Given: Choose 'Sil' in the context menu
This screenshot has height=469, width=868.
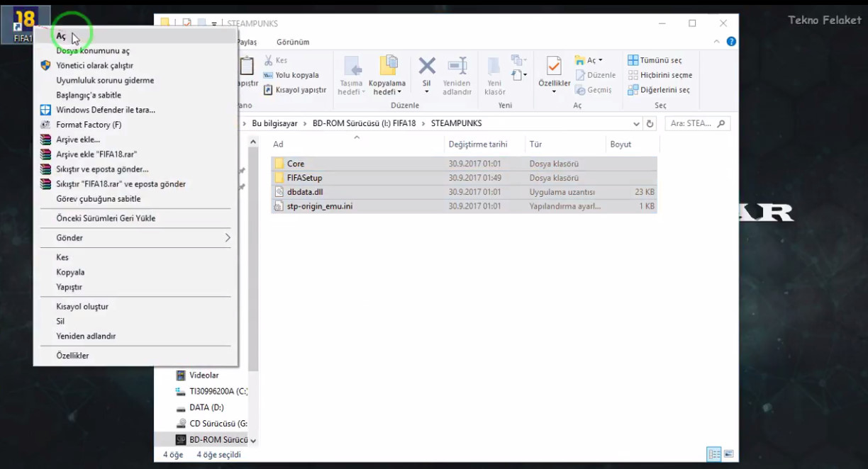Looking at the screenshot, I should tap(135, 322).
